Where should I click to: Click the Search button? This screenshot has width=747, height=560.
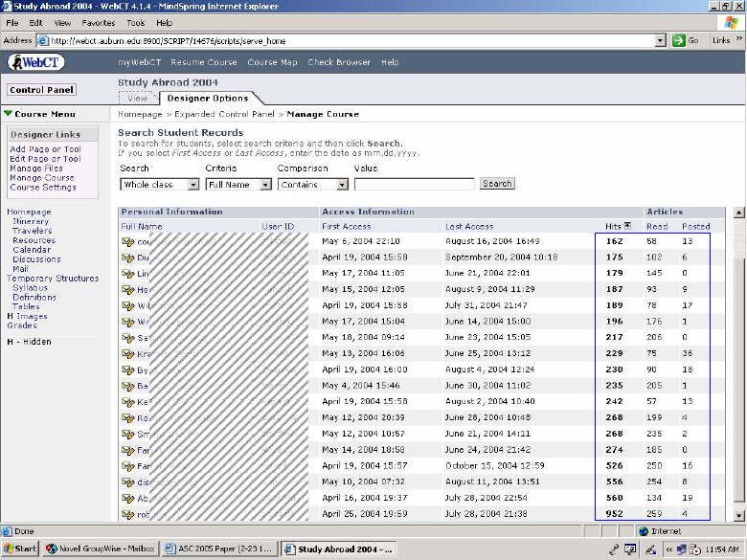[x=497, y=184]
